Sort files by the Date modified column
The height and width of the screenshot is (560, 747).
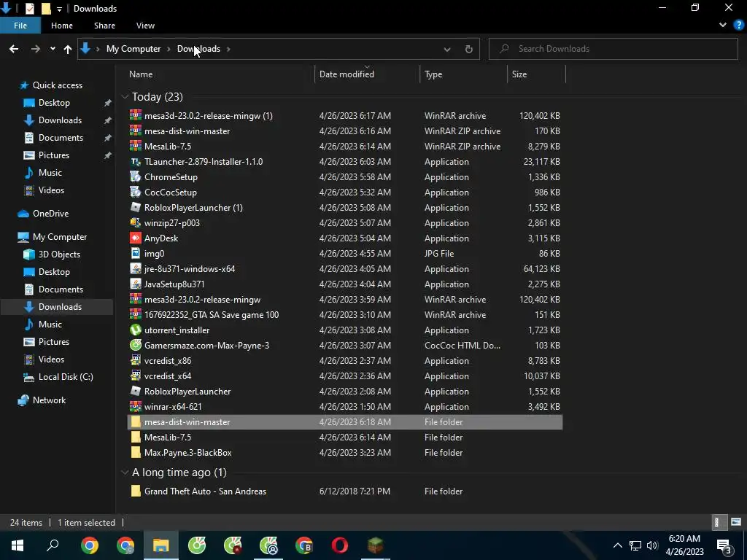pos(347,74)
